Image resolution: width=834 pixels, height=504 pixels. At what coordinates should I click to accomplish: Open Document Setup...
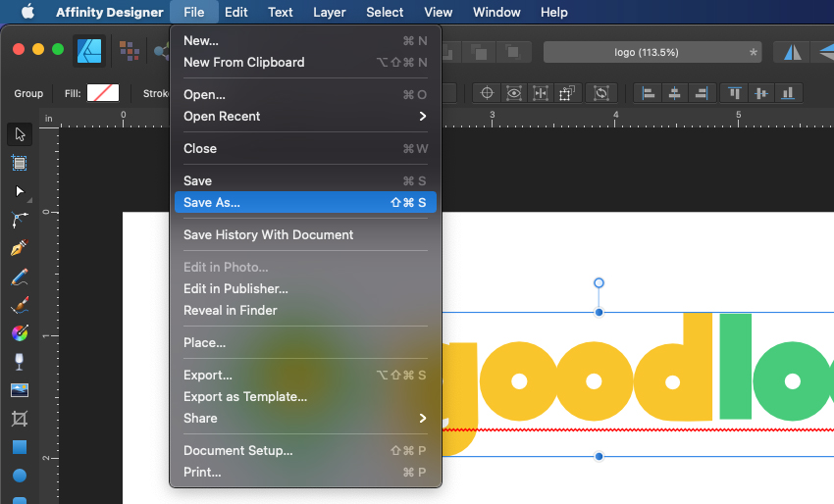tap(305, 450)
